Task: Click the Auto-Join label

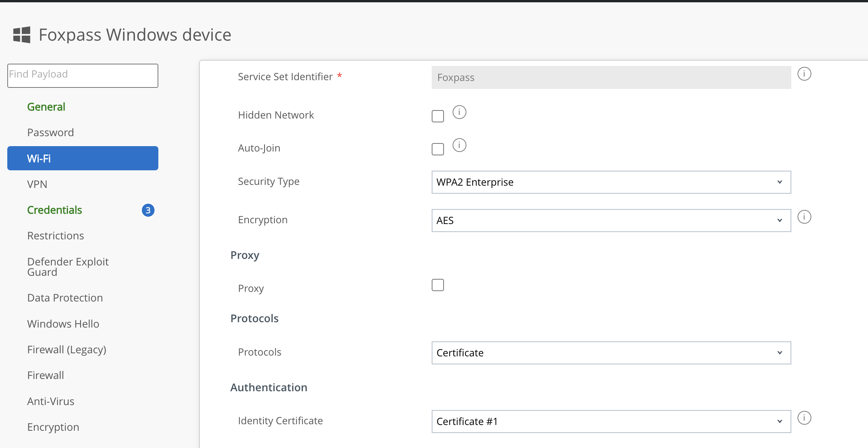Action: tap(259, 148)
